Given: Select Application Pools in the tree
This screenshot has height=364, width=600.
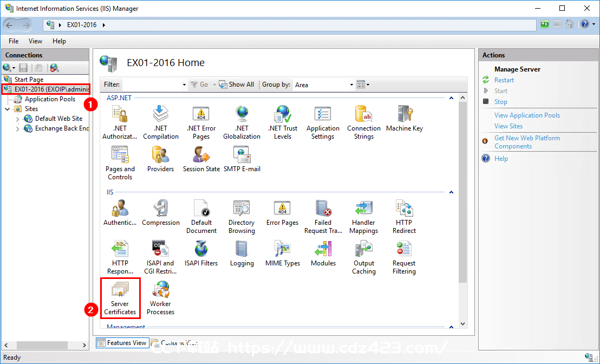Looking at the screenshot, I should [50, 99].
